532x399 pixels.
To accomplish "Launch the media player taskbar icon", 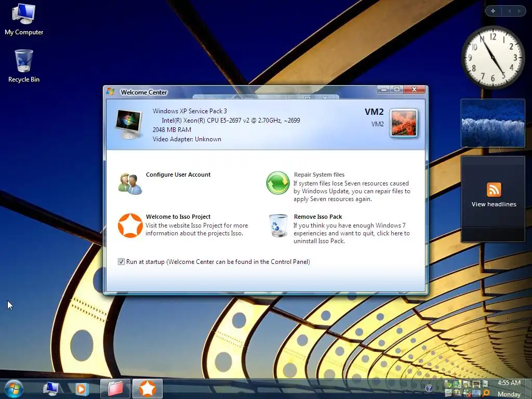I will [x=82, y=389].
